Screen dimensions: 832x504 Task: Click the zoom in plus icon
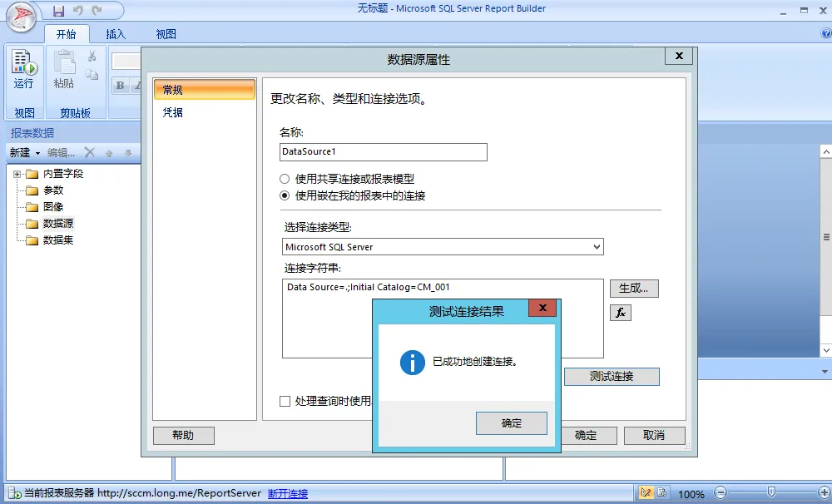(824, 493)
